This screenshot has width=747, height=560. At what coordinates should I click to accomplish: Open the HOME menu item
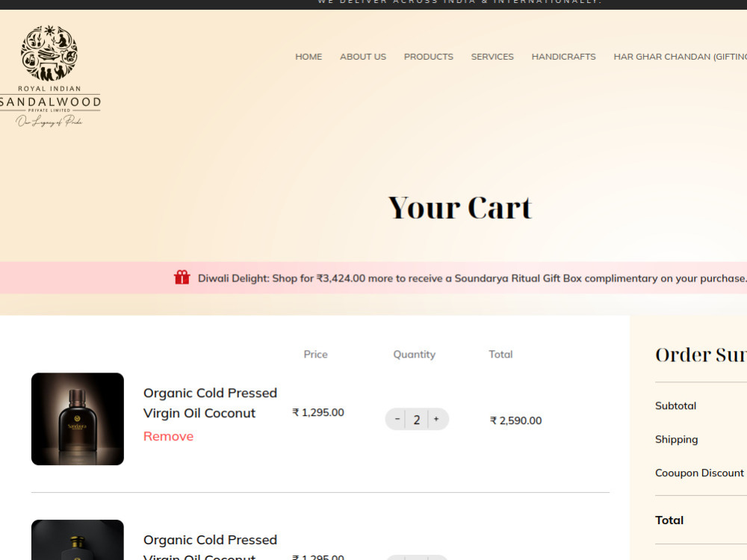(309, 57)
